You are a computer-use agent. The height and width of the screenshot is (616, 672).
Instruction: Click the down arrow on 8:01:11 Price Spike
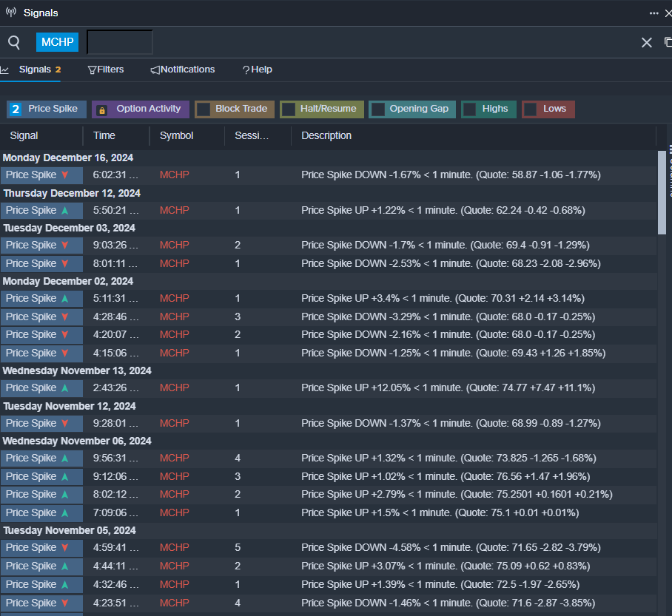tap(64, 263)
